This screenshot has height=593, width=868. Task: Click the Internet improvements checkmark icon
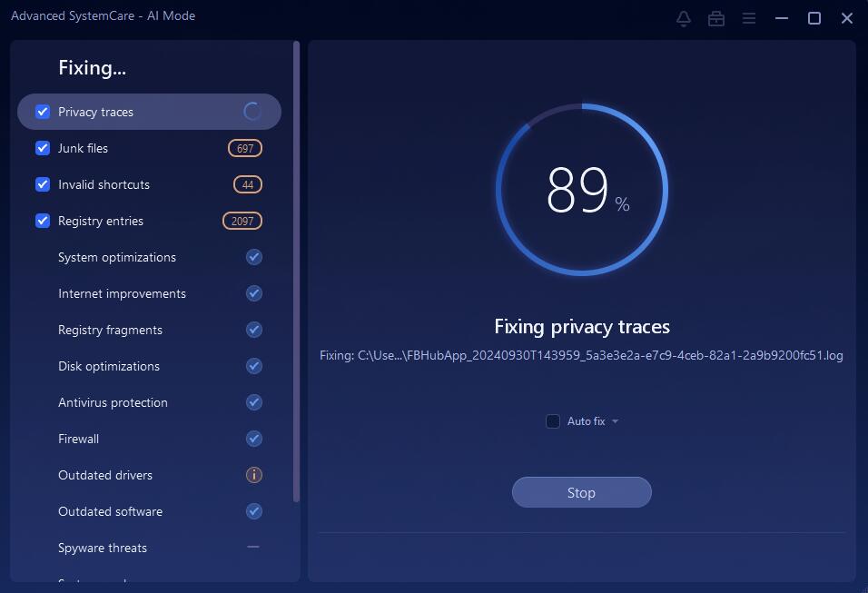click(254, 293)
